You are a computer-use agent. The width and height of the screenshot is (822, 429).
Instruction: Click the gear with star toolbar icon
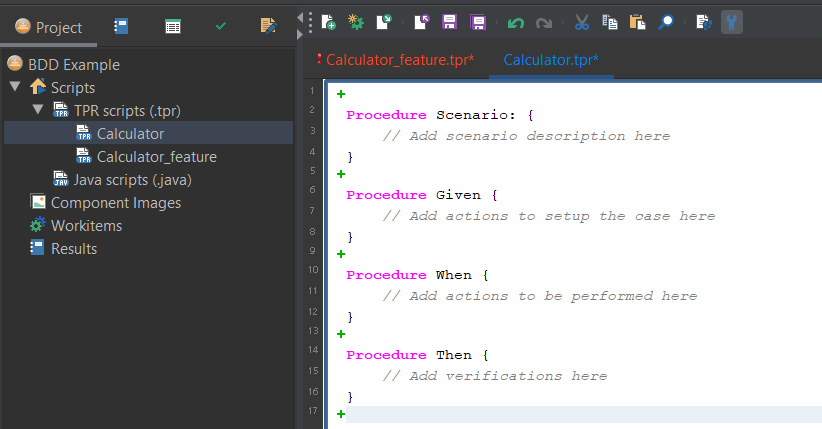[355, 21]
